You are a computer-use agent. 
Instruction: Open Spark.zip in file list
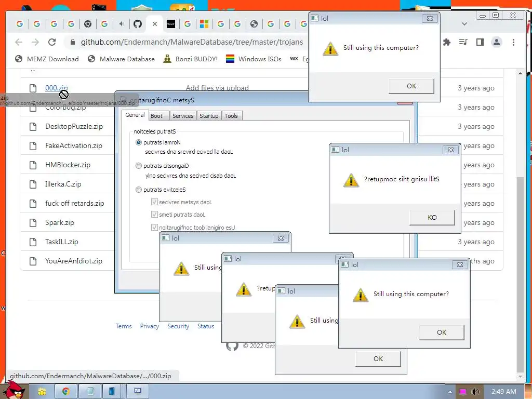point(60,222)
